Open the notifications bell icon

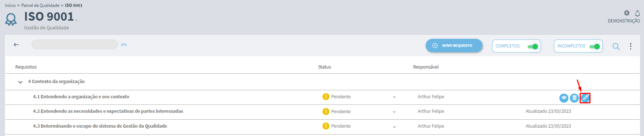637,13
